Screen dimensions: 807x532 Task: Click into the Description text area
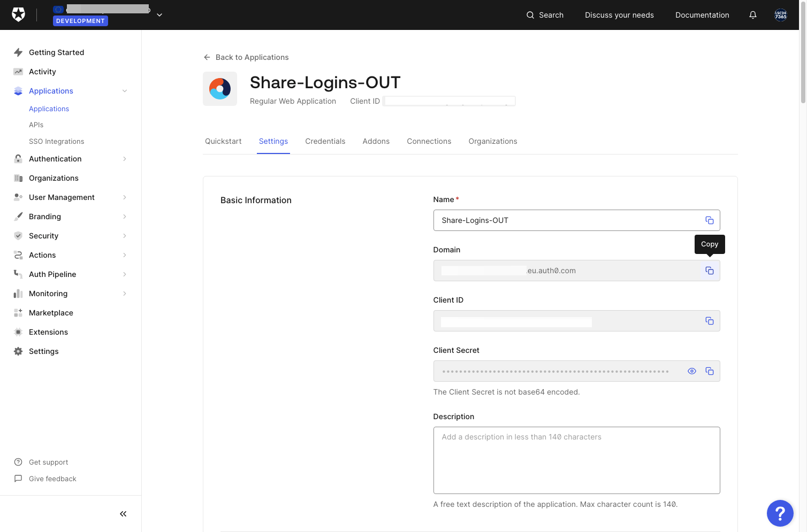(576, 460)
